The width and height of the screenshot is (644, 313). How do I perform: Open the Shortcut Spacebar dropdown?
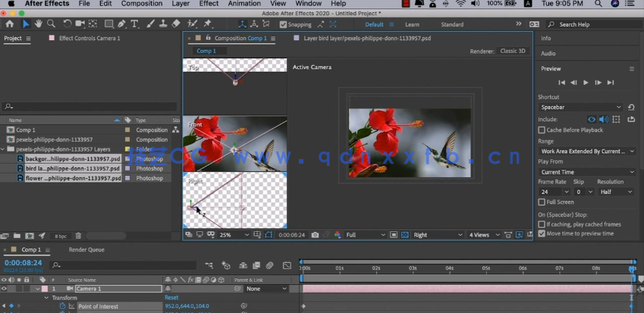pyautogui.click(x=581, y=107)
